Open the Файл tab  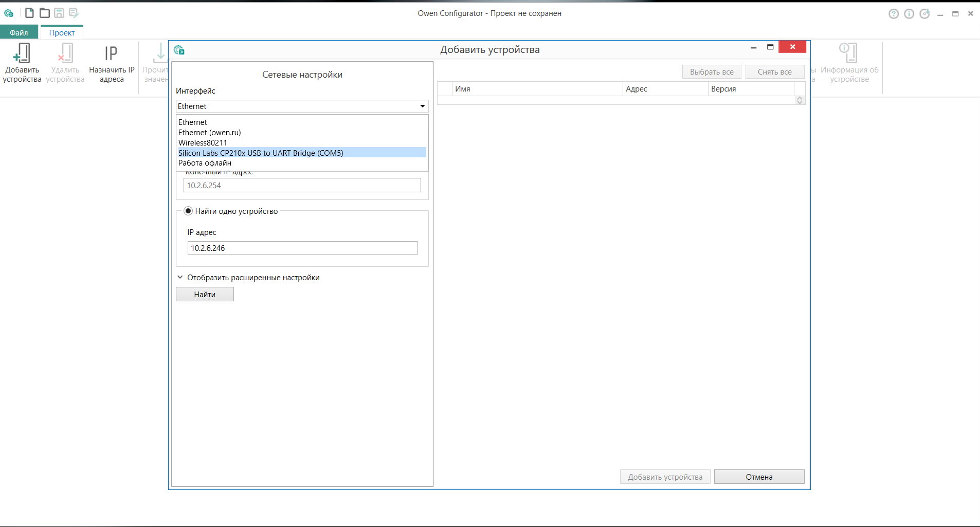(19, 32)
